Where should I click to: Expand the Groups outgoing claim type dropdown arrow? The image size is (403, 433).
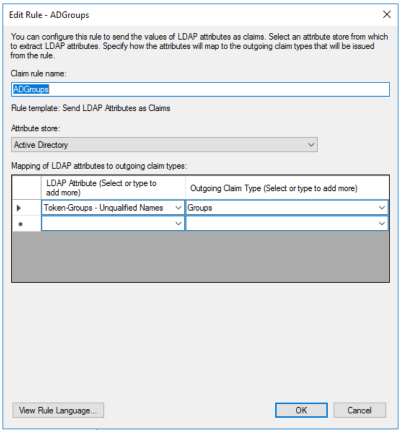coord(382,208)
